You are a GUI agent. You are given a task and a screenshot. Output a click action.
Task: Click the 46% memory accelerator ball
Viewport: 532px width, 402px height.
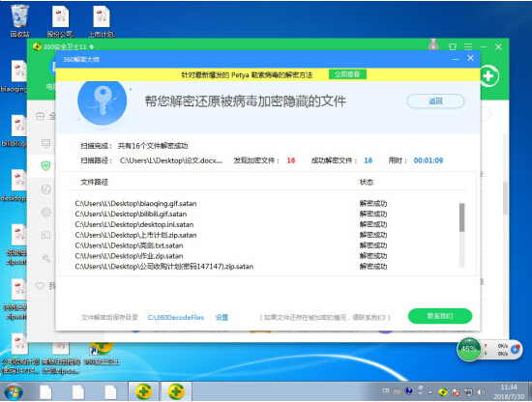tap(469, 349)
